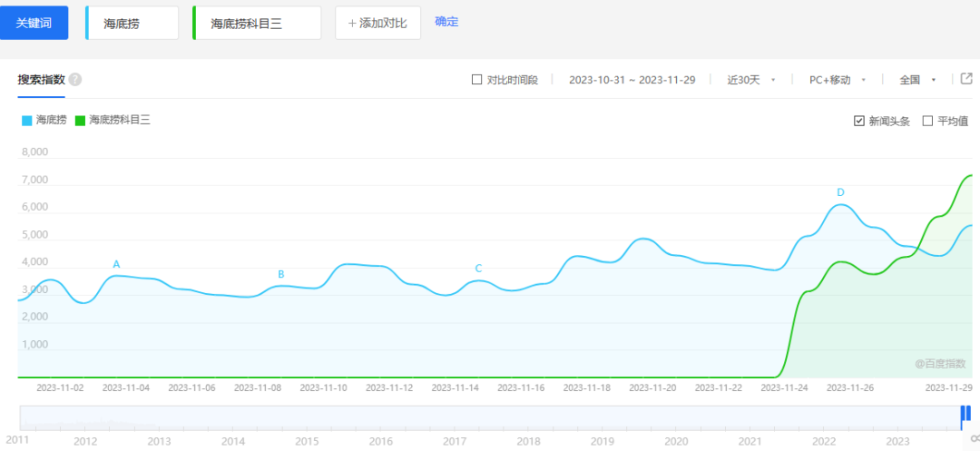Click news marker C on the chart
Image resolution: width=980 pixels, height=451 pixels.
(478, 268)
